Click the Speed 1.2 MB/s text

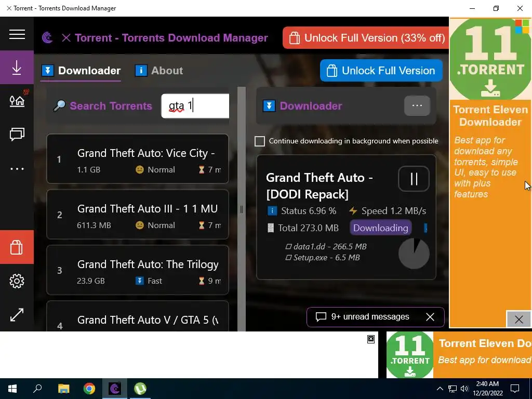394,211
